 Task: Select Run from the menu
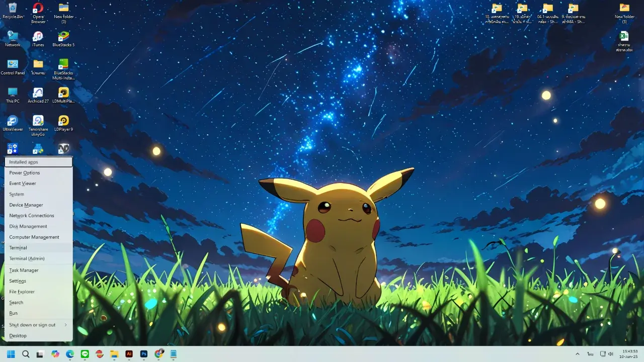point(39,313)
